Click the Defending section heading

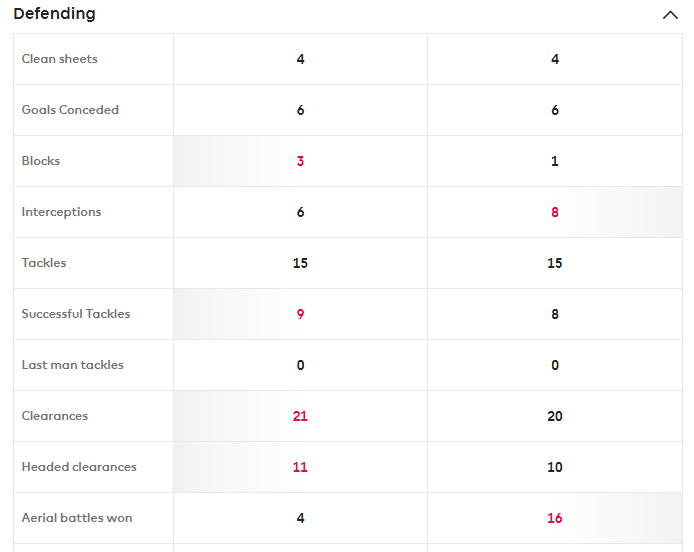pyautogui.click(x=55, y=14)
